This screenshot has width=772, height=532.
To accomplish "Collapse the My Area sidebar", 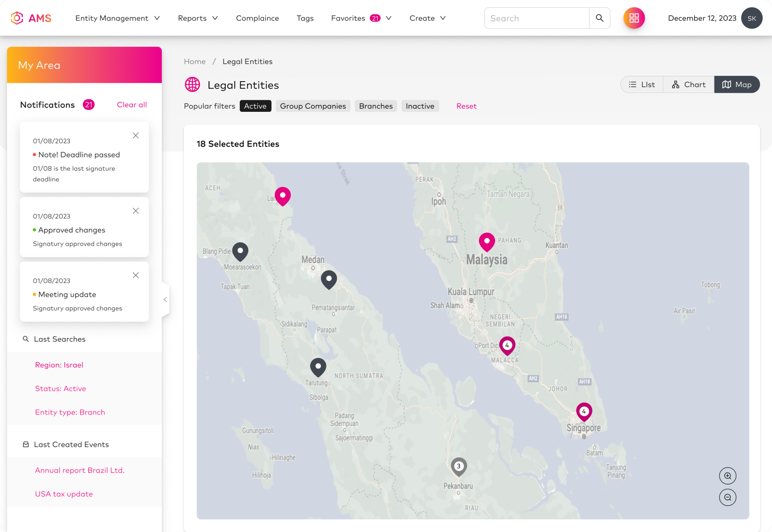I will coord(165,299).
